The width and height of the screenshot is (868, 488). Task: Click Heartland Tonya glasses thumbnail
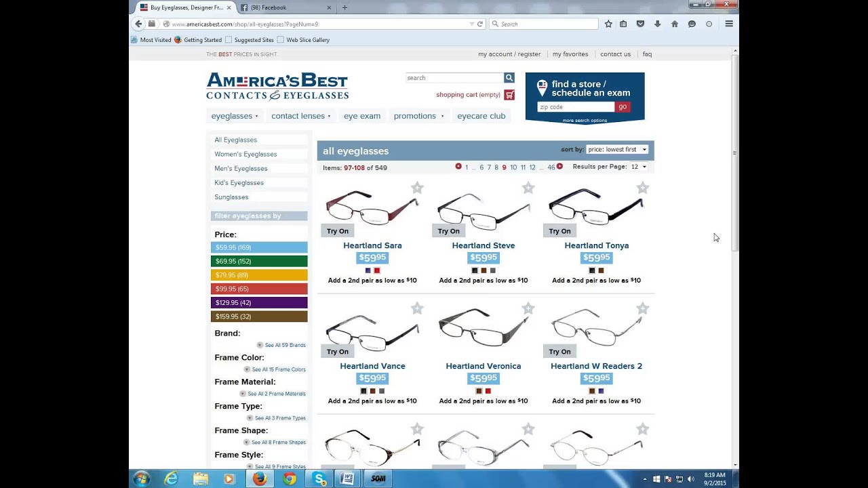[x=596, y=207]
